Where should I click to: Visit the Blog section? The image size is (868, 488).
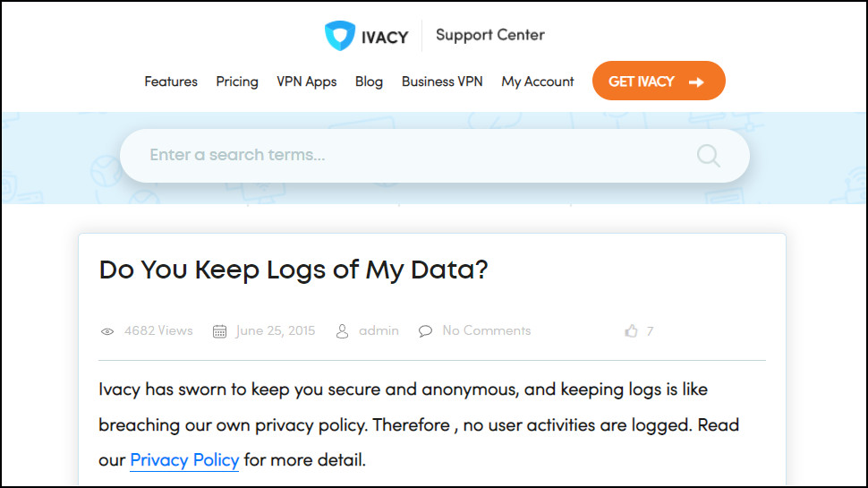[369, 81]
